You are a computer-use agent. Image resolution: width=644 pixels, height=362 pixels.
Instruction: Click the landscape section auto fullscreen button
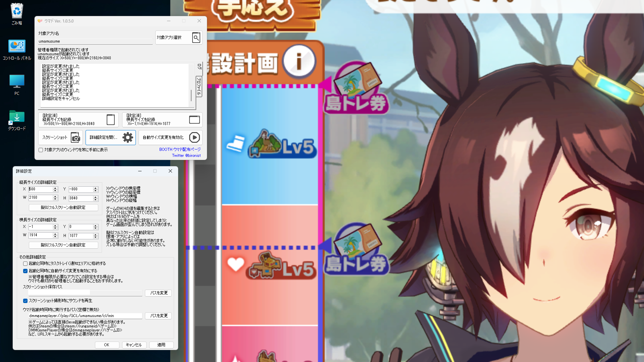tap(63, 245)
